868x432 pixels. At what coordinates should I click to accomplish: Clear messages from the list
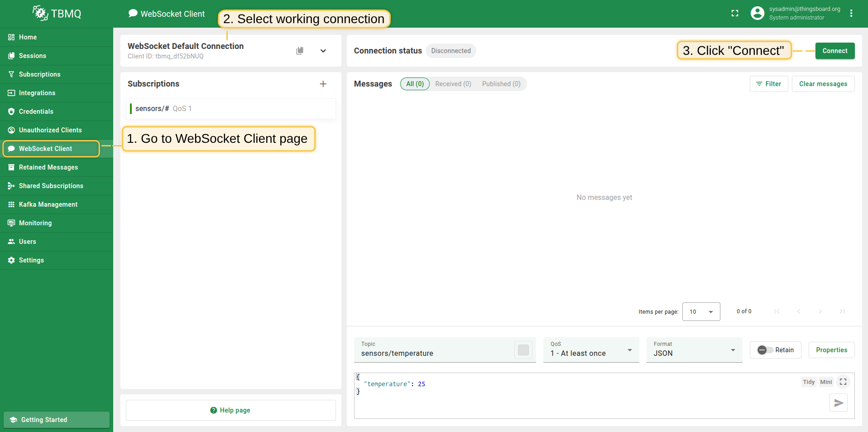(x=823, y=84)
